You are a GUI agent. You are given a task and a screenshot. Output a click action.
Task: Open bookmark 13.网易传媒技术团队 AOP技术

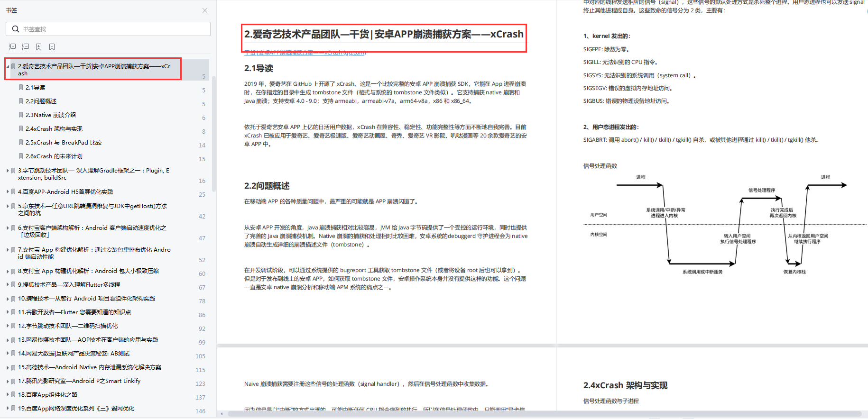(88, 339)
